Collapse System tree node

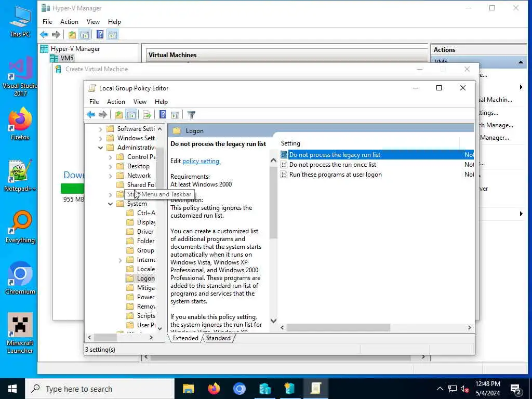110,204
